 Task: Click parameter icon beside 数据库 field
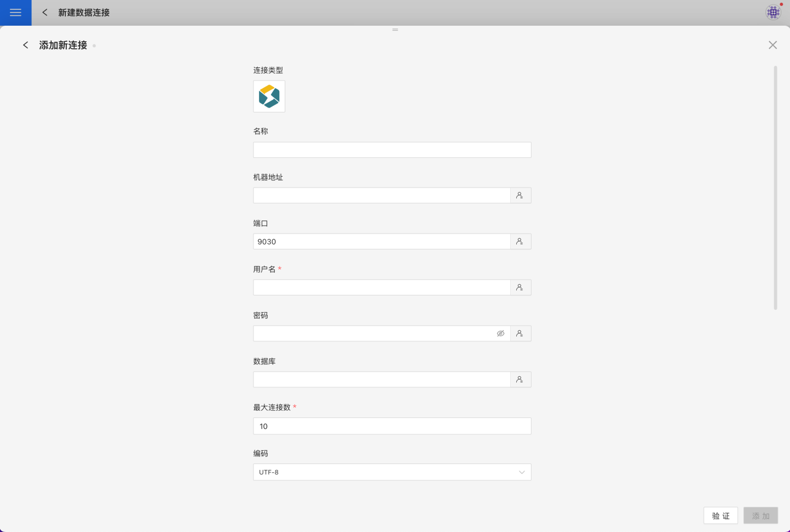[x=520, y=380]
